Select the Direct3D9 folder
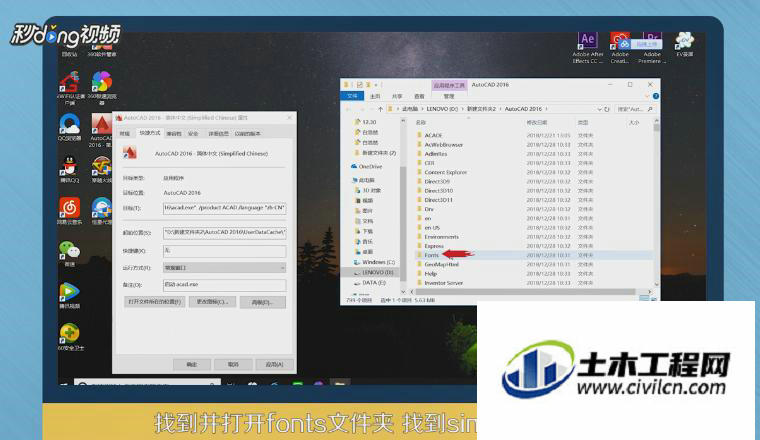This screenshot has height=440, width=760. 437,181
